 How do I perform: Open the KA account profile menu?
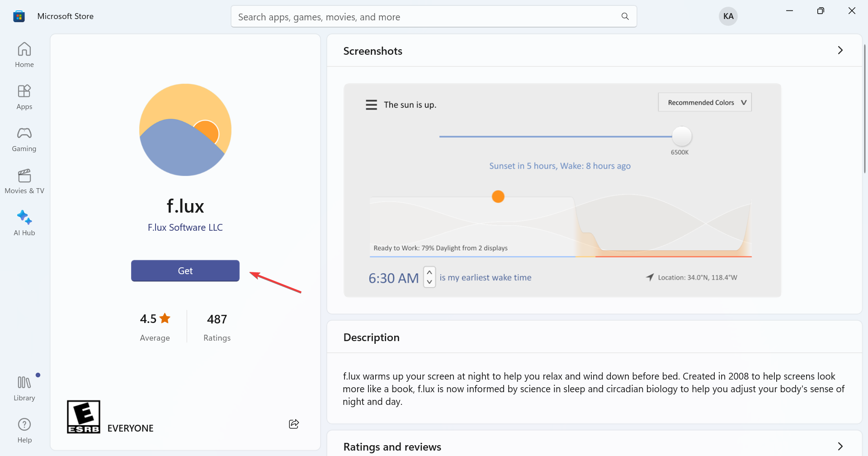(728, 16)
